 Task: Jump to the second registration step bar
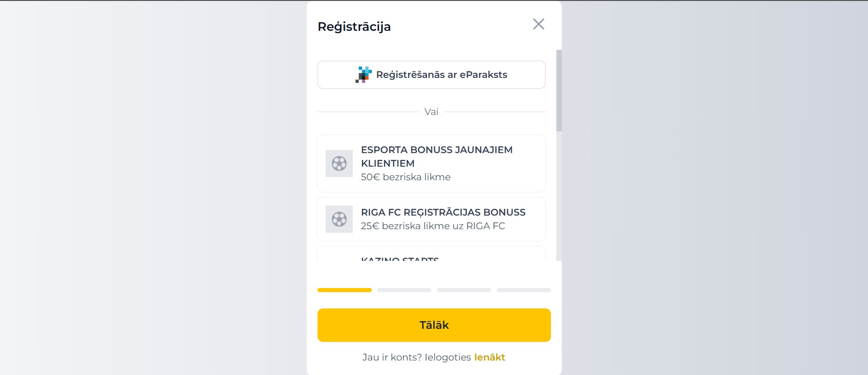tap(404, 290)
